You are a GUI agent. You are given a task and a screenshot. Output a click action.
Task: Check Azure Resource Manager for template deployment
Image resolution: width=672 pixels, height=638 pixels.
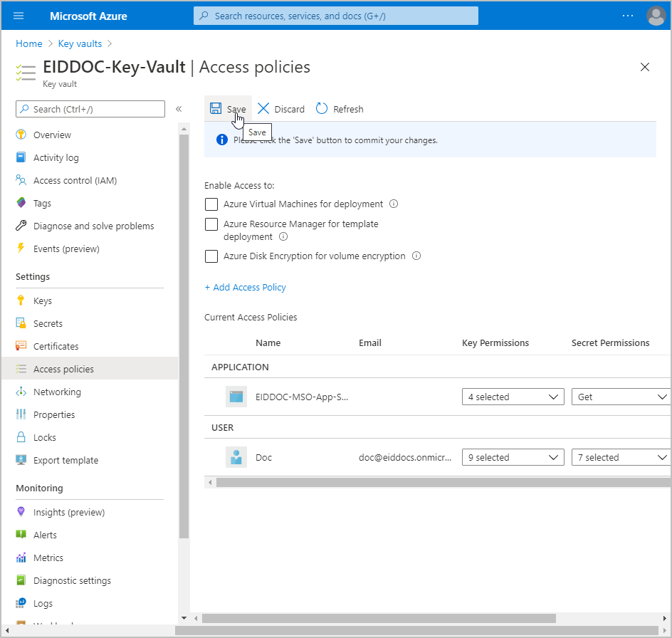coord(211,224)
